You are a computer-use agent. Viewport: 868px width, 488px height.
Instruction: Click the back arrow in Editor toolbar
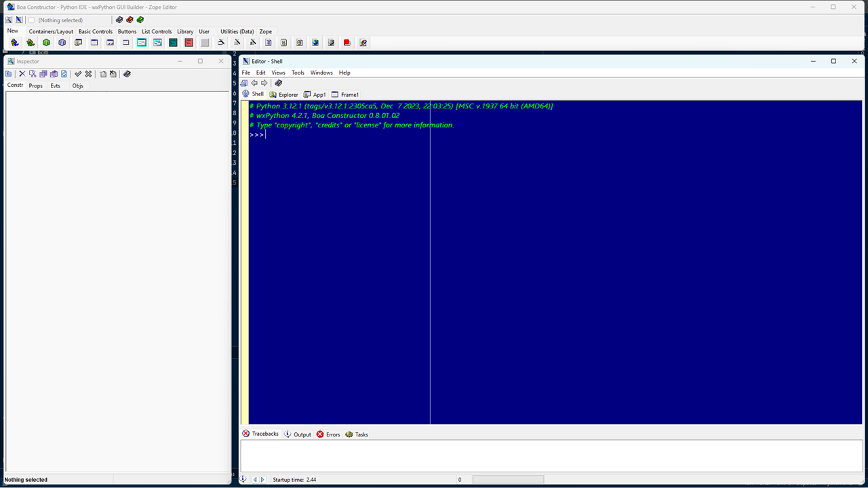click(x=254, y=83)
